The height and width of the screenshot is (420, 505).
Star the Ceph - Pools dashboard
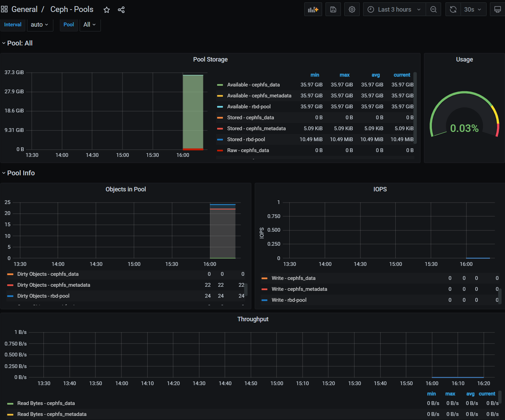click(x=107, y=10)
